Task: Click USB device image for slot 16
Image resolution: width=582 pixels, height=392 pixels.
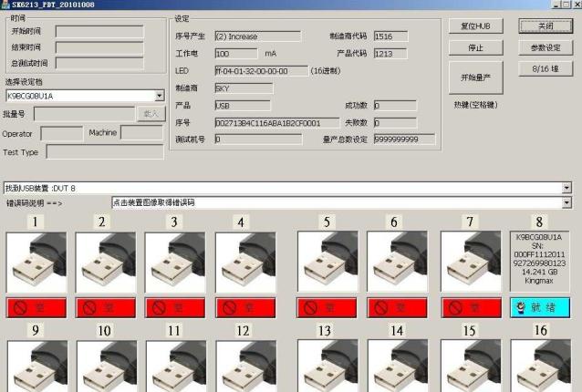Action: pyautogui.click(x=540, y=366)
